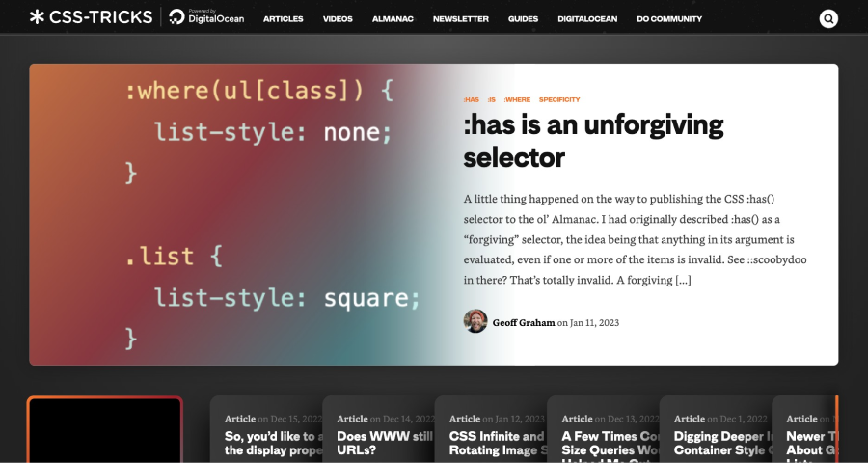Image resolution: width=868 pixels, height=463 pixels.
Task: Open the Almanac nav link
Action: (x=393, y=18)
